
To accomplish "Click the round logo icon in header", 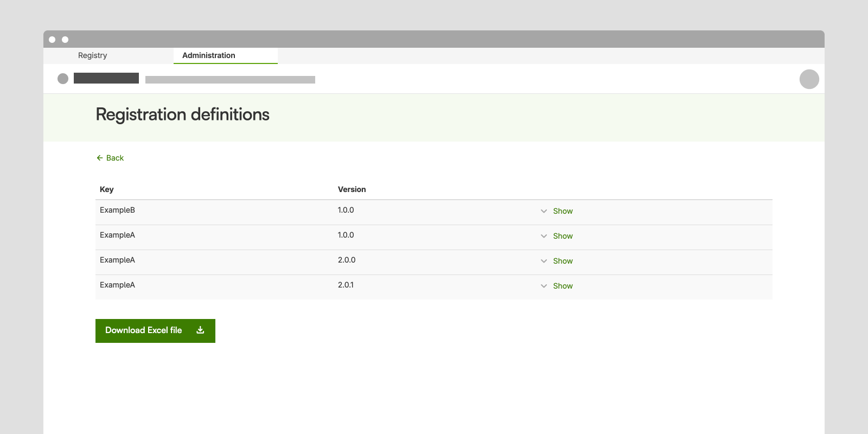I will click(63, 79).
